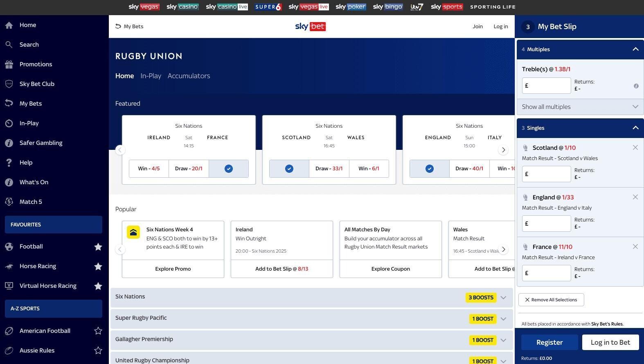Add Ireland Win Outright 8/13 to slip
Image resolution: width=644 pixels, height=364 pixels.
tap(282, 269)
